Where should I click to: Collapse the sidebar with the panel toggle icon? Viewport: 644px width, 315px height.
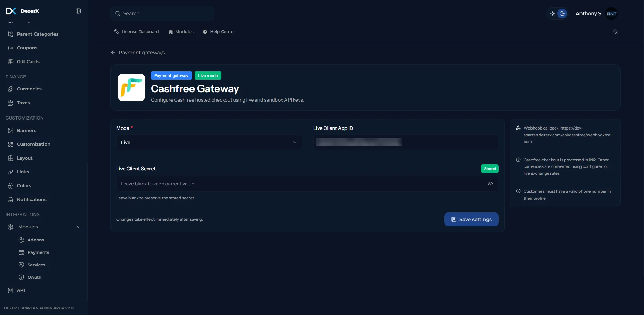pos(78,11)
